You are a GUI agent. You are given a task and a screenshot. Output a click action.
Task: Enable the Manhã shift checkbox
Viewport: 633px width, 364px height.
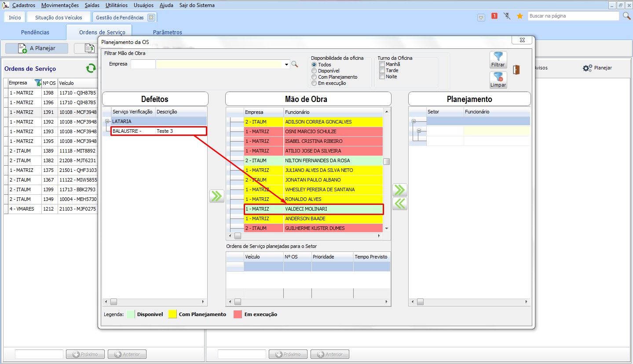pos(382,64)
